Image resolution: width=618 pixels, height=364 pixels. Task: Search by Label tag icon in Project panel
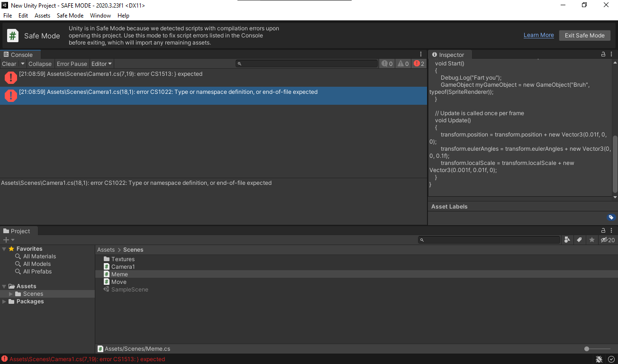click(579, 240)
